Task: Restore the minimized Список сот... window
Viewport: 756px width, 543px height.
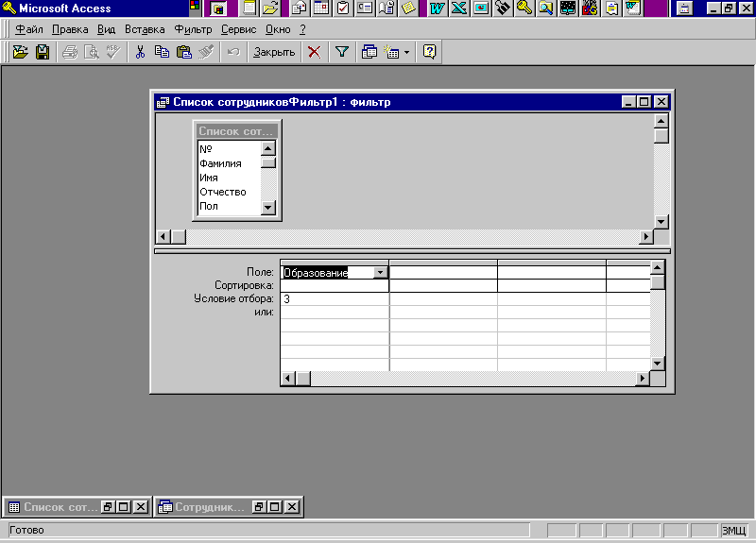Action: [108, 507]
